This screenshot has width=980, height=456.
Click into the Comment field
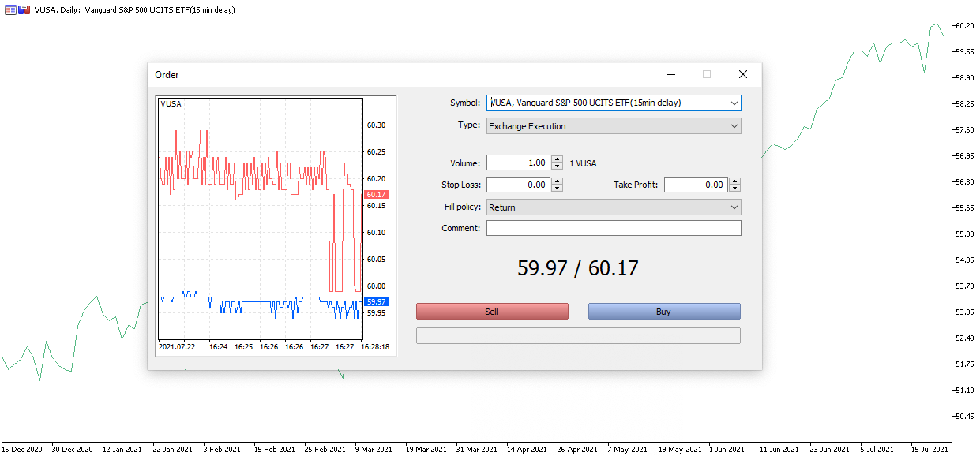pos(614,228)
